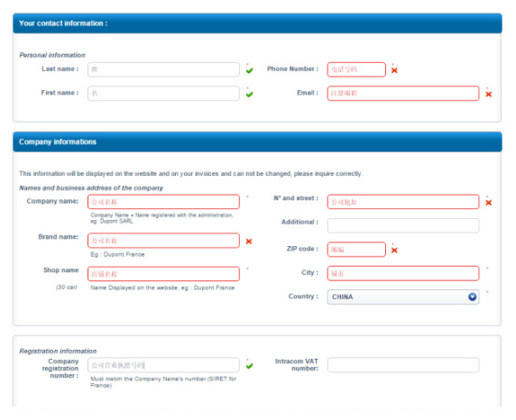
Task: Click the red X beside Brand name
Action: [249, 242]
